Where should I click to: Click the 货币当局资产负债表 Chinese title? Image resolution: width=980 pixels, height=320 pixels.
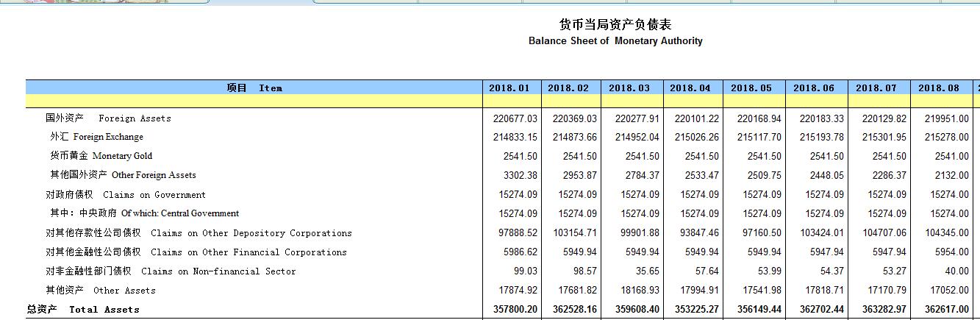(x=615, y=25)
